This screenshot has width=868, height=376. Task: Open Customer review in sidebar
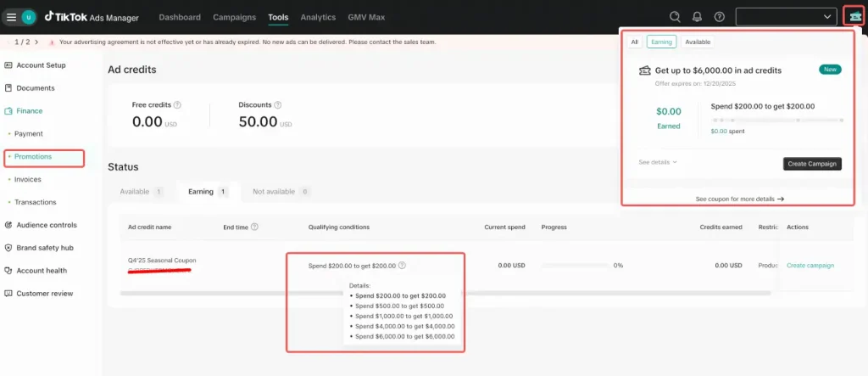[45, 293]
